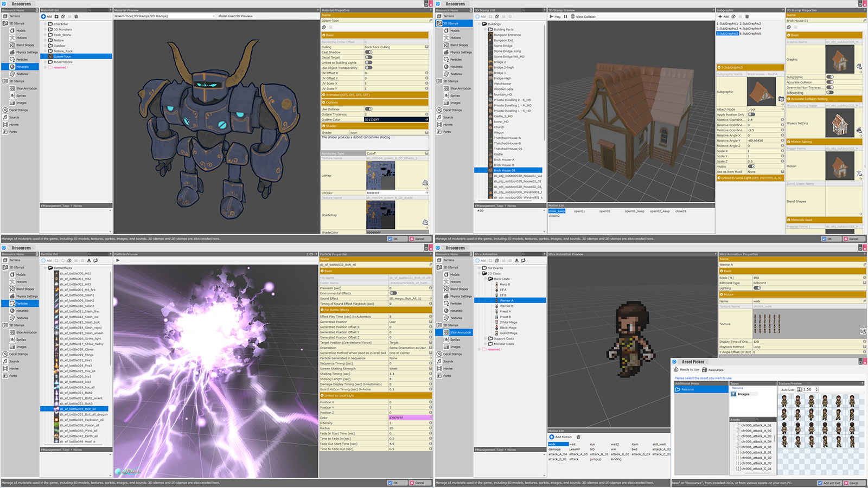Open Subgraphic model picker beside roof thumbnail
The height and width of the screenshot is (488, 868).
click(x=781, y=99)
